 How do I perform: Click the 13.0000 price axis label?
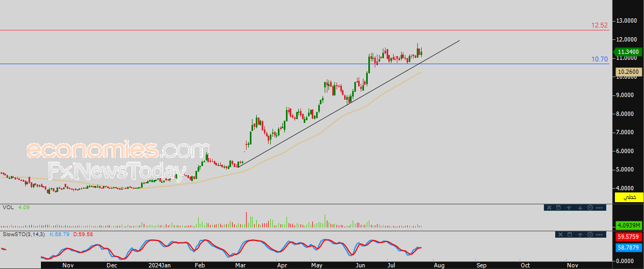(x=627, y=20)
